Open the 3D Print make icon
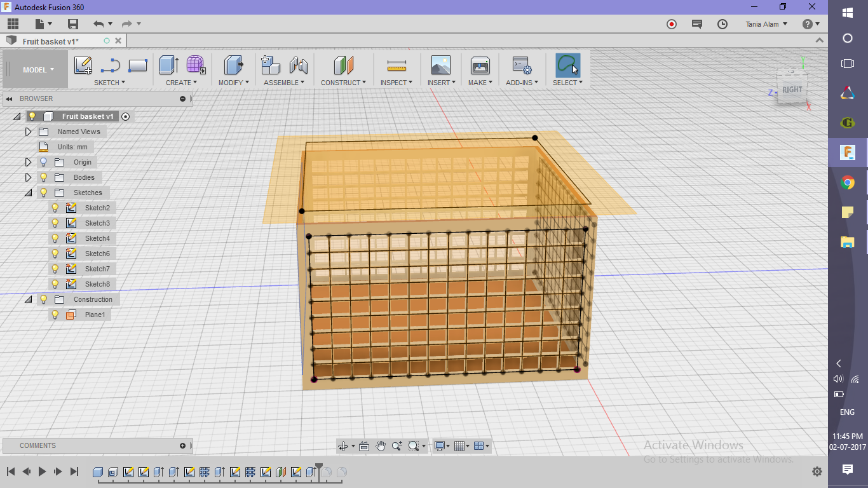The image size is (868, 488). (x=480, y=65)
